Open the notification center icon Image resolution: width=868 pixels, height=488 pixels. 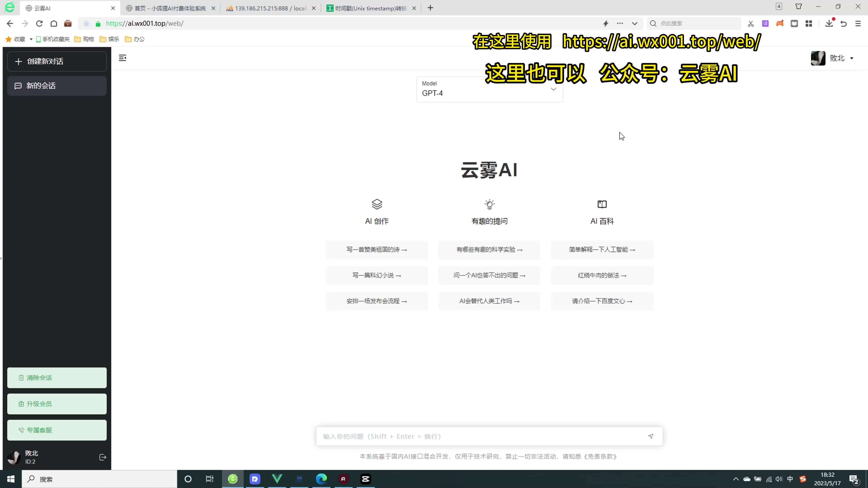tap(854, 479)
